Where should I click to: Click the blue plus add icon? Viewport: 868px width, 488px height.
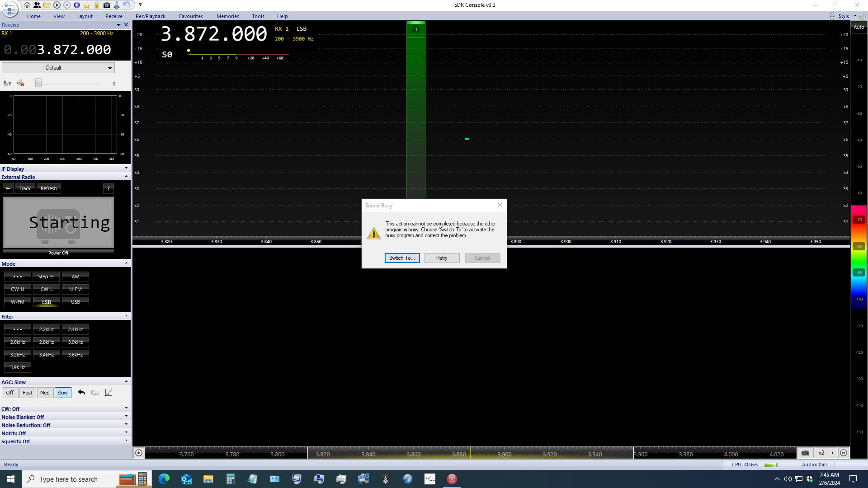(77, 5)
